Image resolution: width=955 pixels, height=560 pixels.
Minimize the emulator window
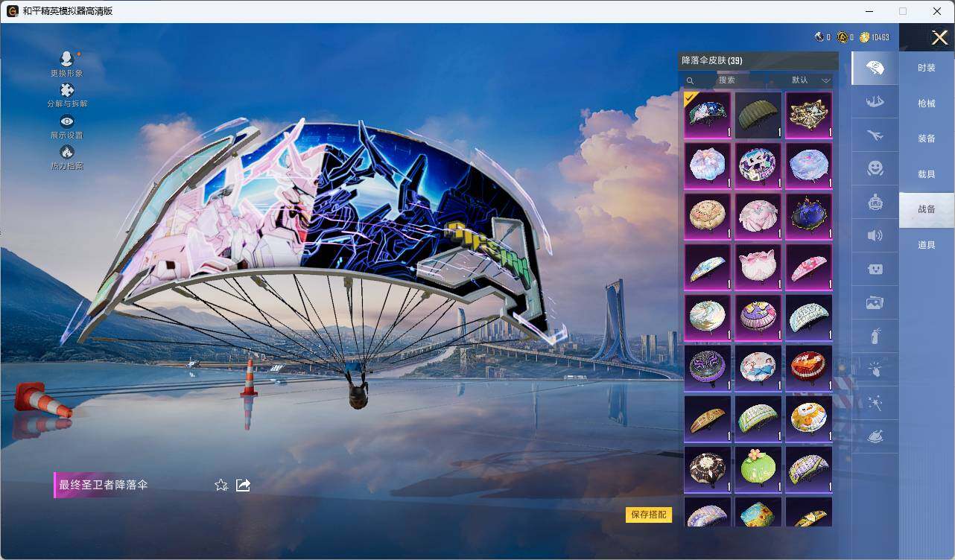click(870, 11)
